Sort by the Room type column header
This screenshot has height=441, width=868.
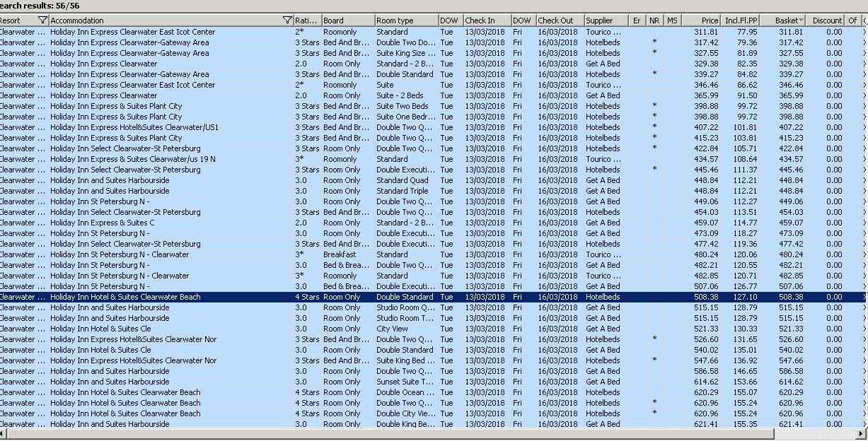[406, 20]
